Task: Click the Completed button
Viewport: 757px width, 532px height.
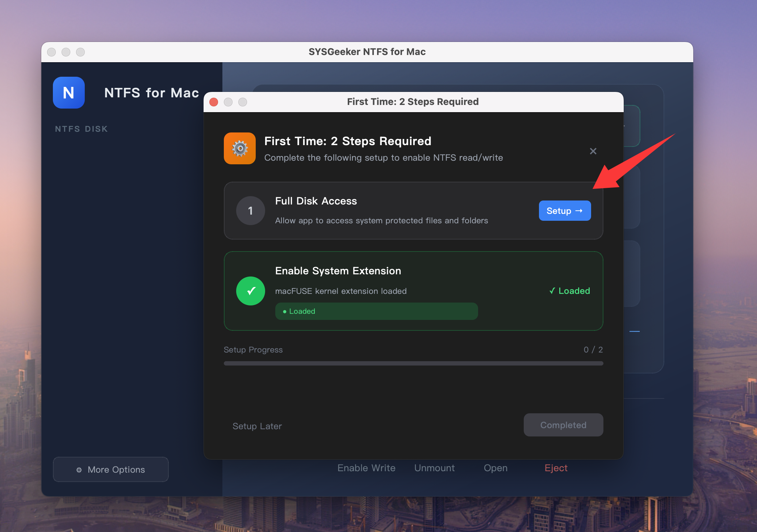Action: 563,425
